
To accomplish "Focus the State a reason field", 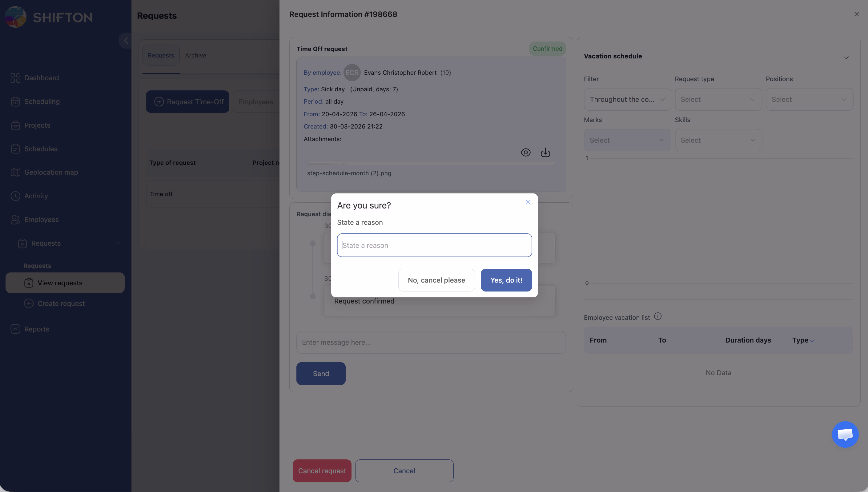I will (x=434, y=245).
